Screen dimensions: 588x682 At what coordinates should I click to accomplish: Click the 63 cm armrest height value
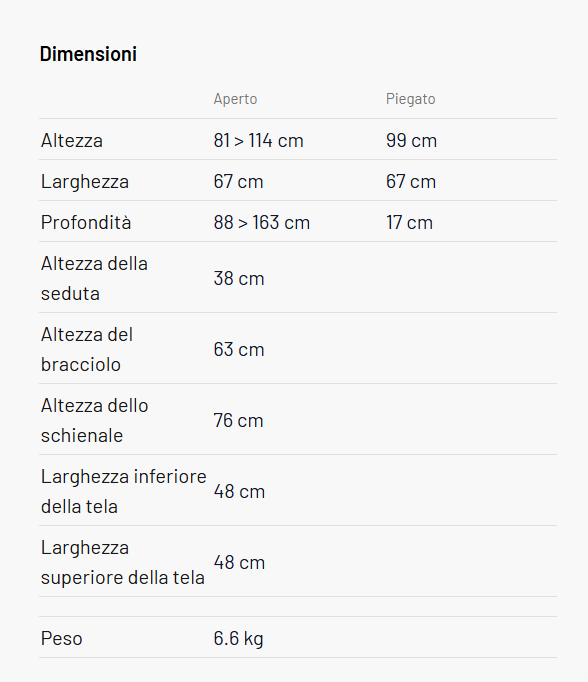click(239, 349)
